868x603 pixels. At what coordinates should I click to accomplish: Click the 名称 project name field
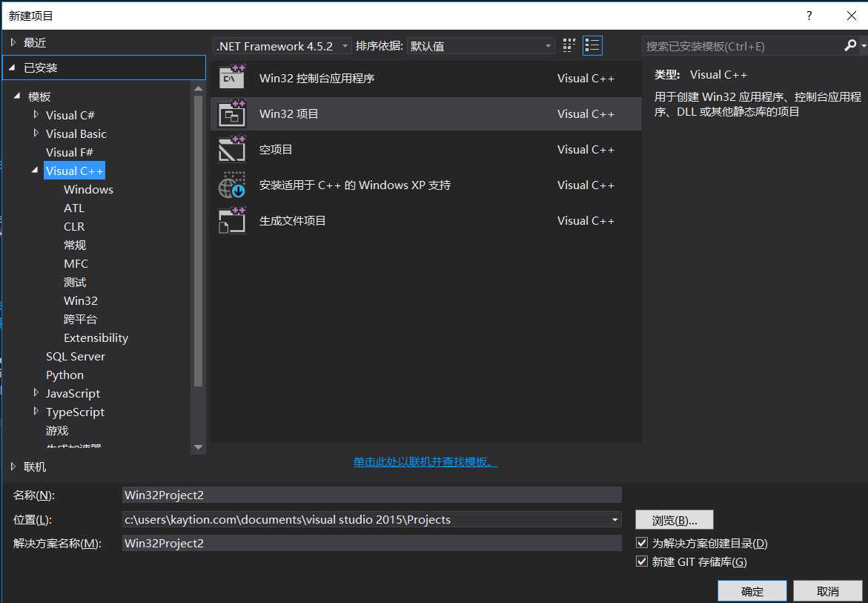(371, 495)
